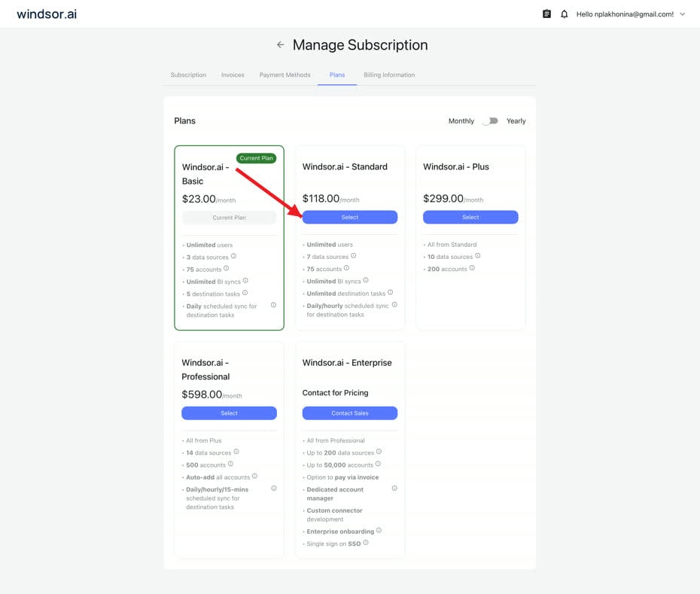
Task: Click the windsor.ai logo
Action: [47, 14]
